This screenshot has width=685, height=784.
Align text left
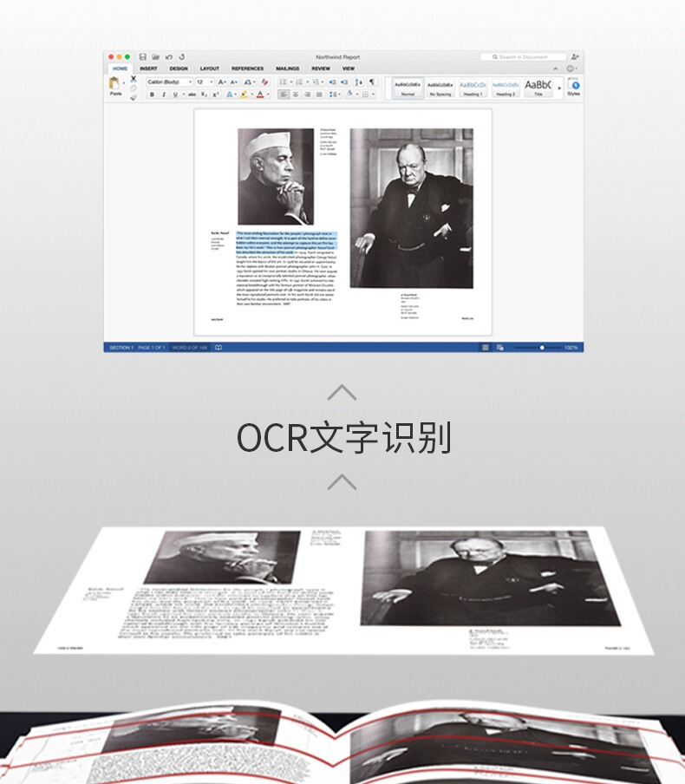[284, 95]
